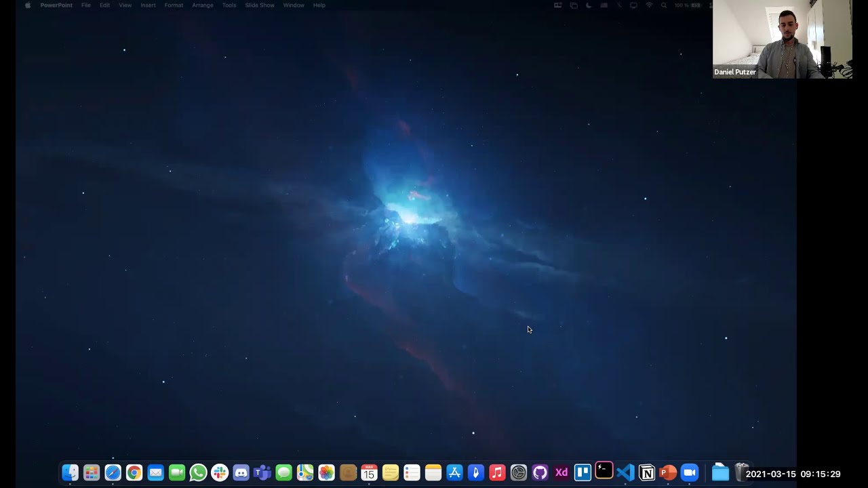This screenshot has width=868, height=488.
Task: Switch to PowerPoint in the dock
Action: click(x=668, y=472)
